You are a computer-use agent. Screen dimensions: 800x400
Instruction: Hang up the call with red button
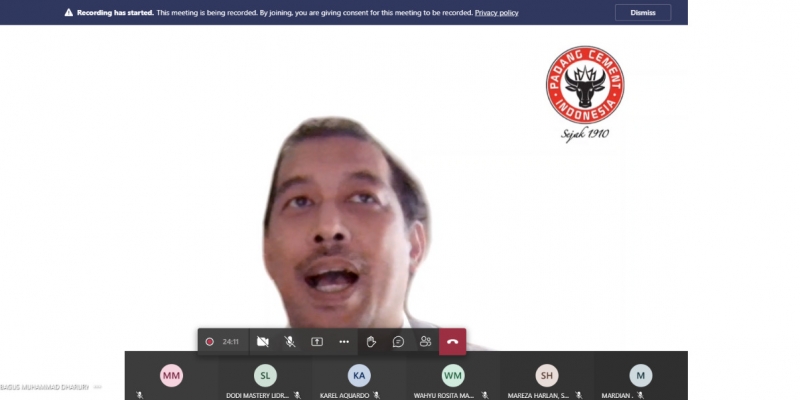tap(453, 341)
